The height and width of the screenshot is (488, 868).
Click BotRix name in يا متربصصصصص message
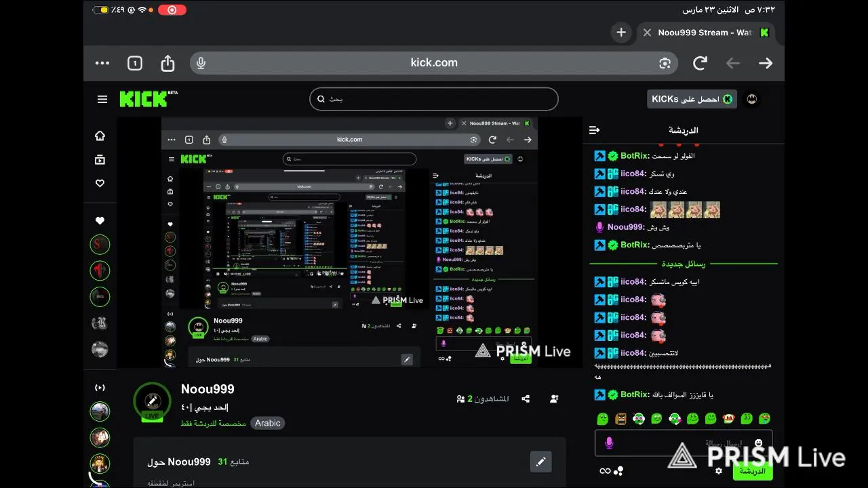tap(633, 245)
